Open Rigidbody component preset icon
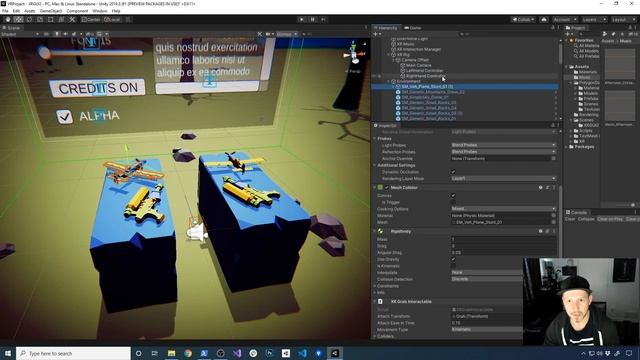 coord(547,231)
